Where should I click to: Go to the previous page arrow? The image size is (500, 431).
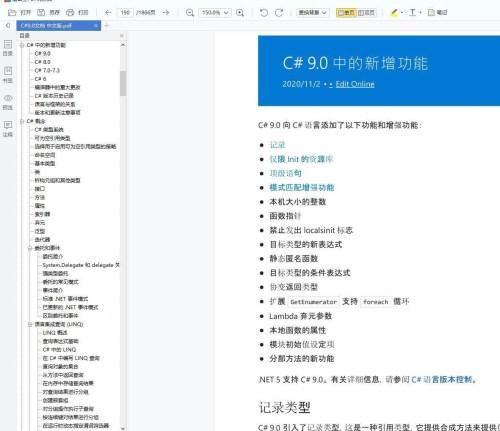108,13
